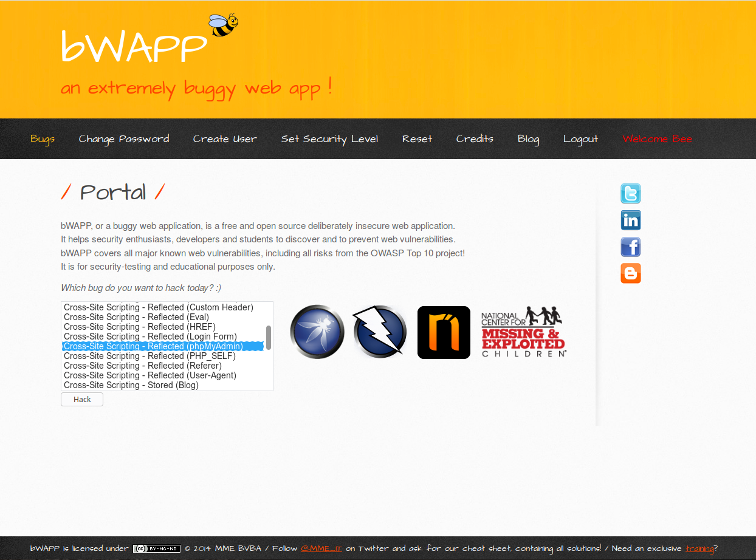Open the Blogger icon in the sidebar

630,273
